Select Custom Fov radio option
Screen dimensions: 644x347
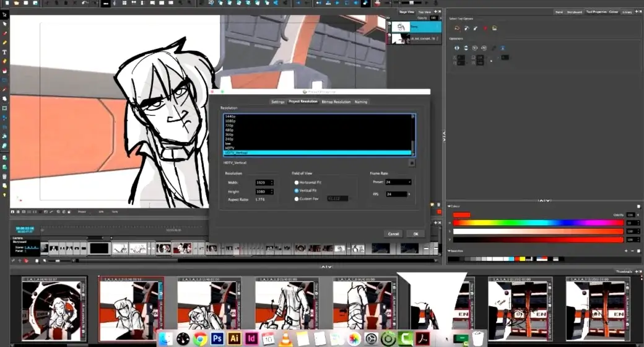(x=297, y=198)
